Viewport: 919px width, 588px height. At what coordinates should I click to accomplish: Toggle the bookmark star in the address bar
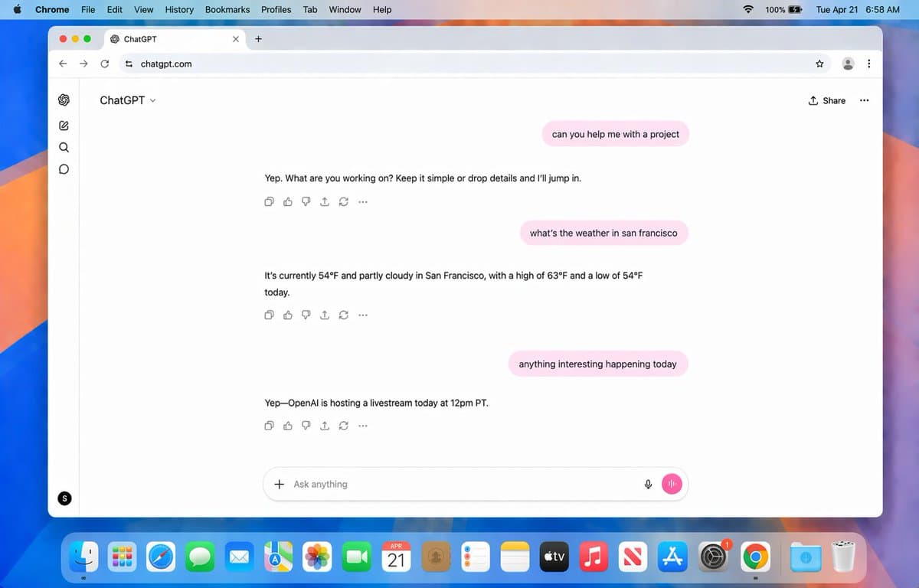click(x=819, y=64)
